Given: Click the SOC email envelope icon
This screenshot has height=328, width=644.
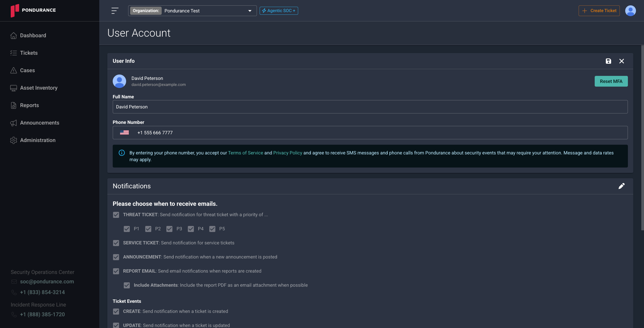Looking at the screenshot, I should pyautogui.click(x=14, y=282).
